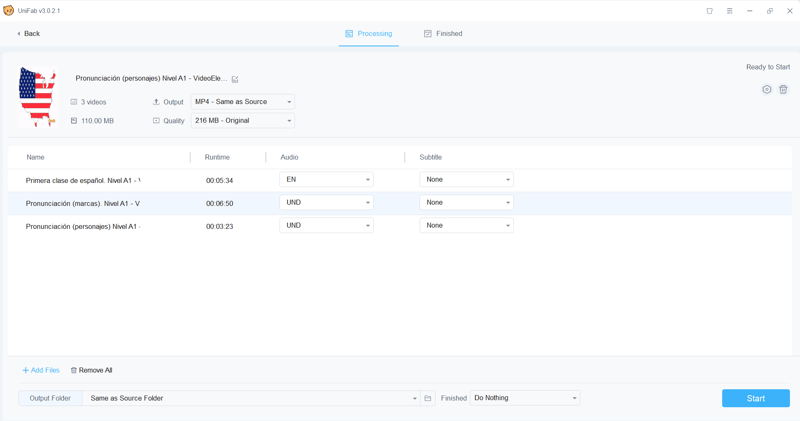Click the edit title pencil icon
This screenshot has width=800, height=421.
(235, 79)
